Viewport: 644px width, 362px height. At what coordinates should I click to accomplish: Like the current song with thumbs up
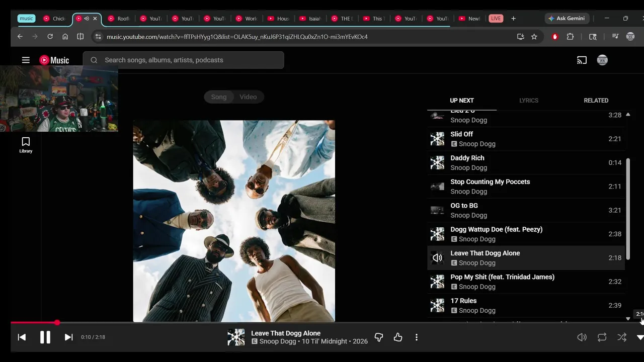pyautogui.click(x=398, y=337)
